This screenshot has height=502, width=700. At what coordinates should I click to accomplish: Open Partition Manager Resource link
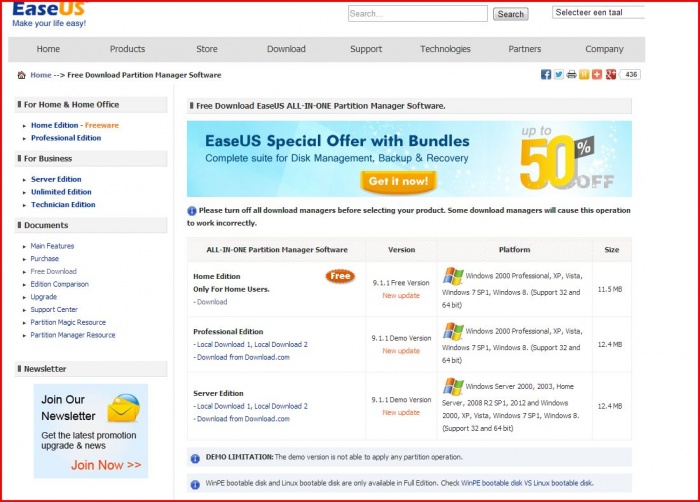pos(73,335)
